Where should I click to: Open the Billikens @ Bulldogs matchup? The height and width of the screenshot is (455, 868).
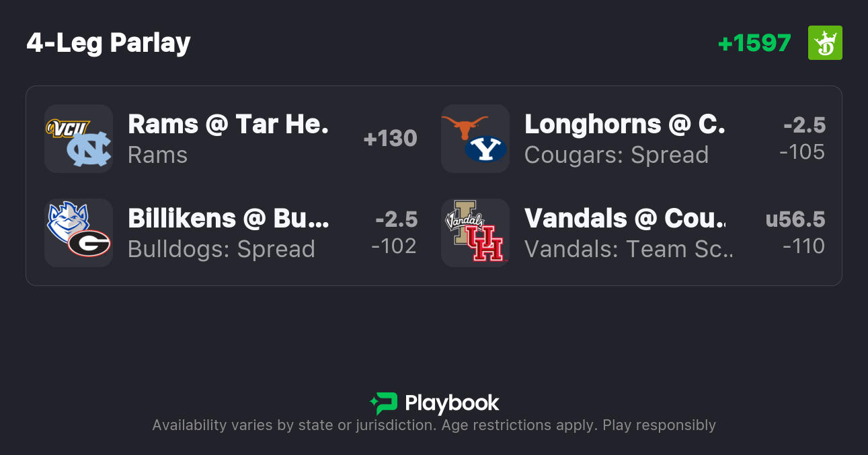(228, 219)
